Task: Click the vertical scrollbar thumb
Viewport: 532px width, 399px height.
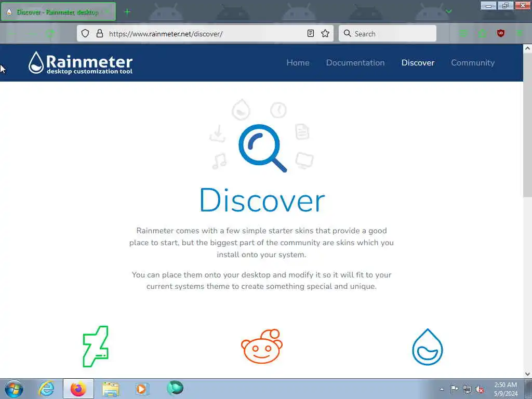Action: (x=527, y=124)
